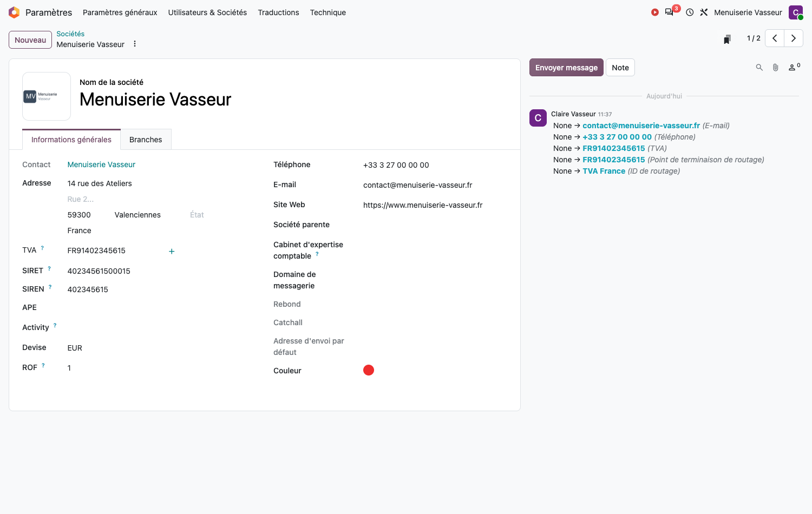This screenshot has width=812, height=514.
Task: Open the followers icon in chatter
Action: pyautogui.click(x=794, y=67)
